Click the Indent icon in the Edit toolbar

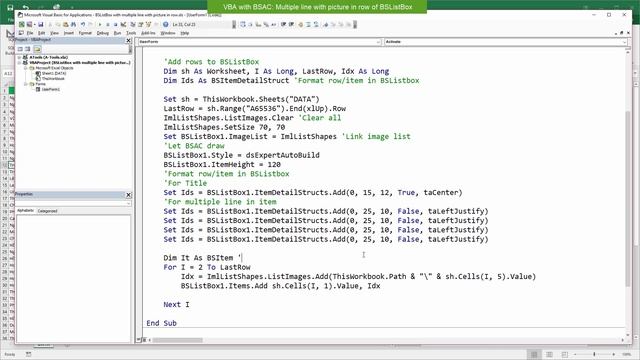(x=283, y=24)
